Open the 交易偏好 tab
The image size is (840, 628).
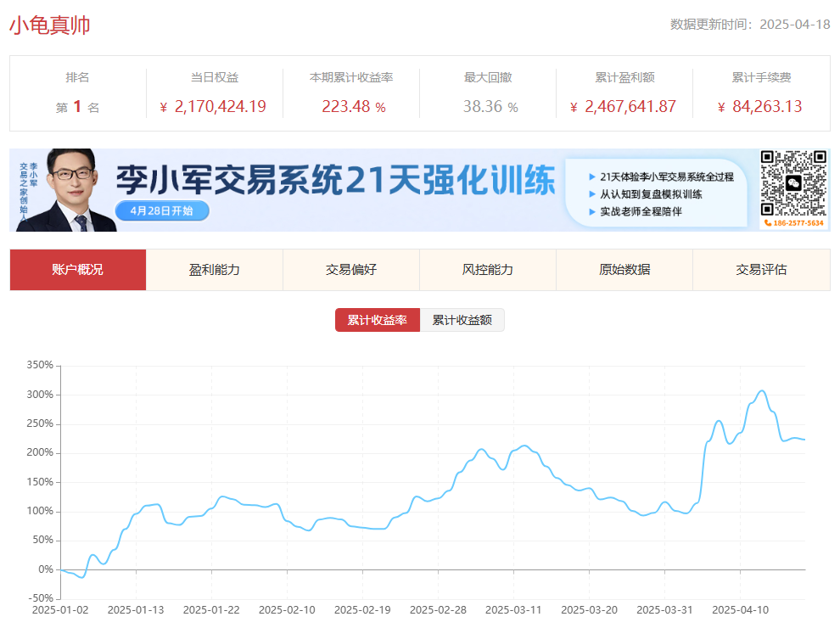pos(351,270)
